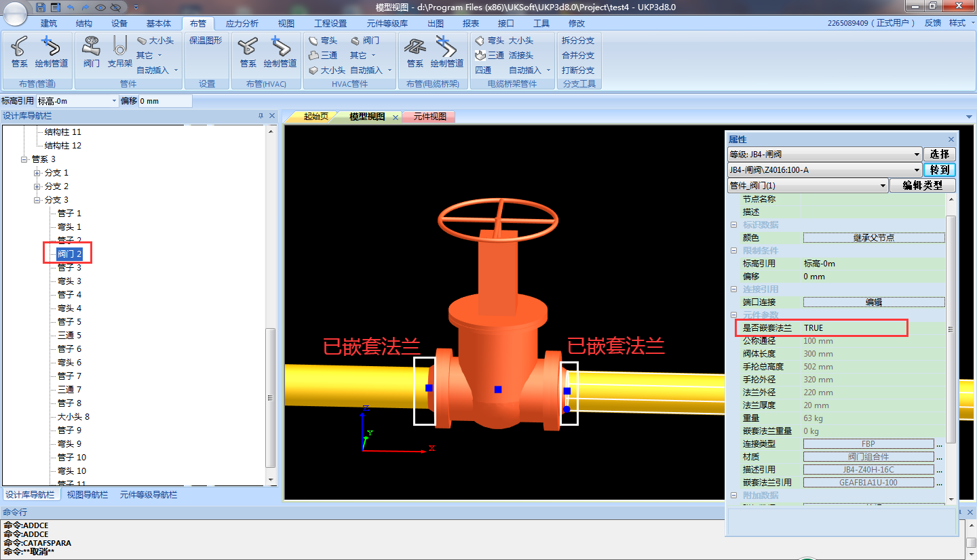Viewport: 977px width, 560px height.
Task: Expand the 分支 1 tree node
Action: [x=37, y=173]
